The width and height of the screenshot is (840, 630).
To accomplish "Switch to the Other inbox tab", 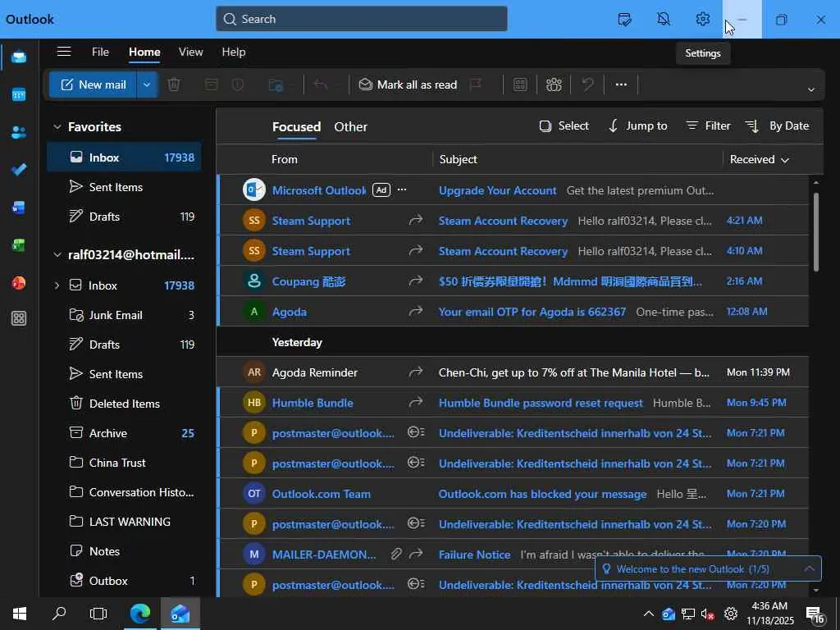I will pyautogui.click(x=351, y=127).
